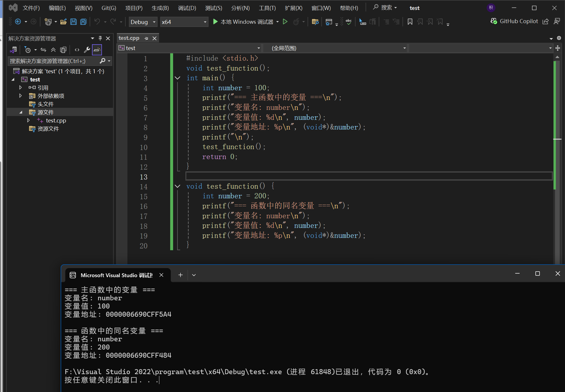The height and width of the screenshot is (392, 565).
Task: Open the 调试(D) menu
Action: (x=187, y=8)
